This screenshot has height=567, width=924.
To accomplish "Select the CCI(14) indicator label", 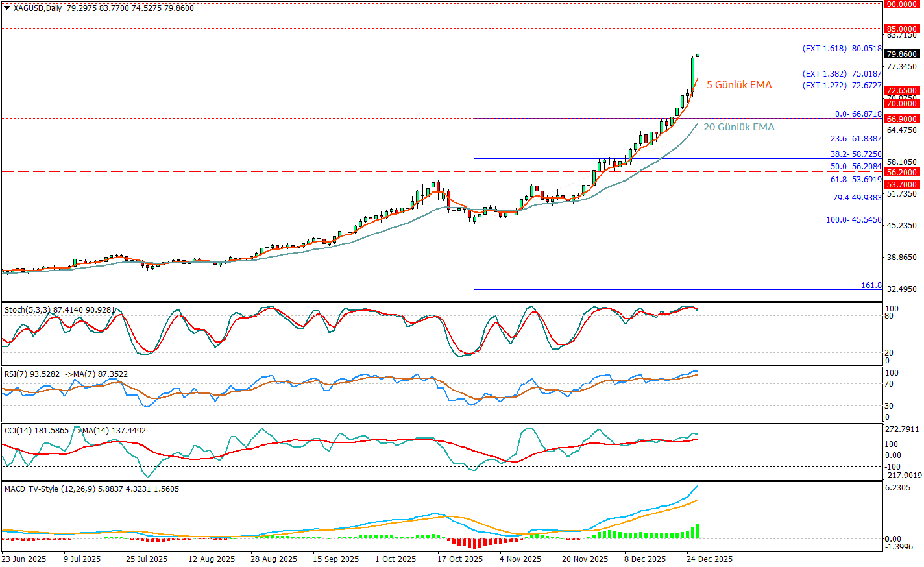I will (x=18, y=431).
